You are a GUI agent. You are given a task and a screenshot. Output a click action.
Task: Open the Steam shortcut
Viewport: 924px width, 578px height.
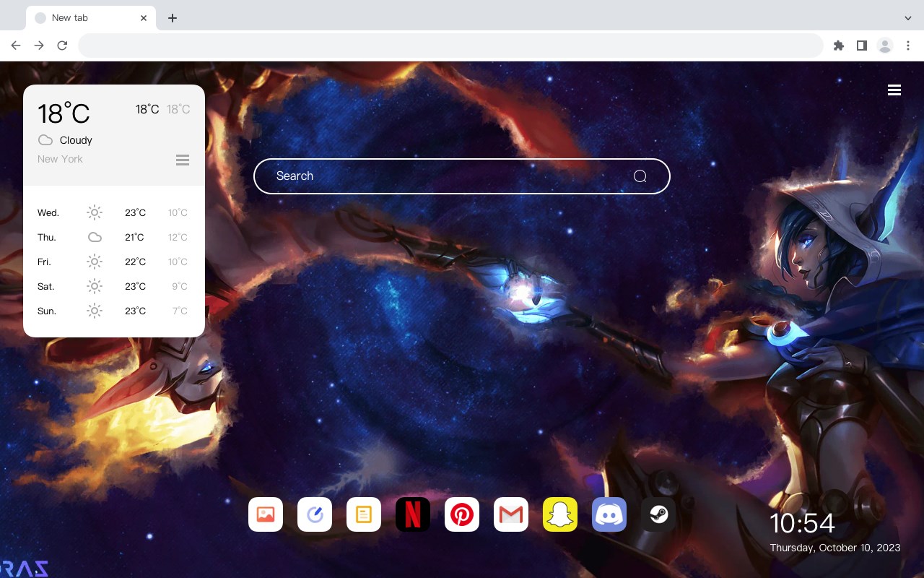click(x=658, y=514)
